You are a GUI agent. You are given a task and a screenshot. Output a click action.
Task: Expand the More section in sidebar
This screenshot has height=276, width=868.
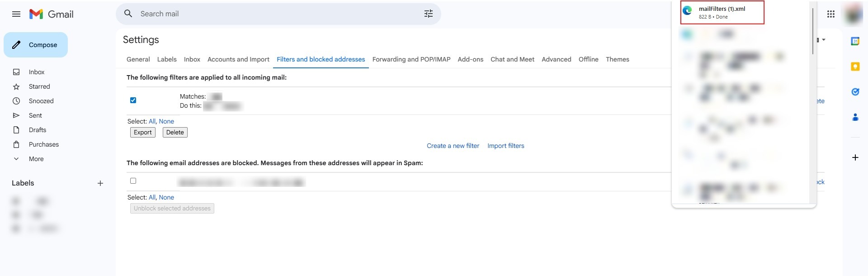[36, 159]
